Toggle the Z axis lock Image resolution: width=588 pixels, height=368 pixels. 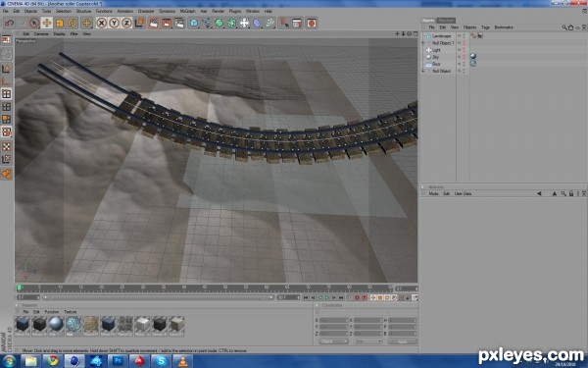pyautogui.click(x=126, y=23)
